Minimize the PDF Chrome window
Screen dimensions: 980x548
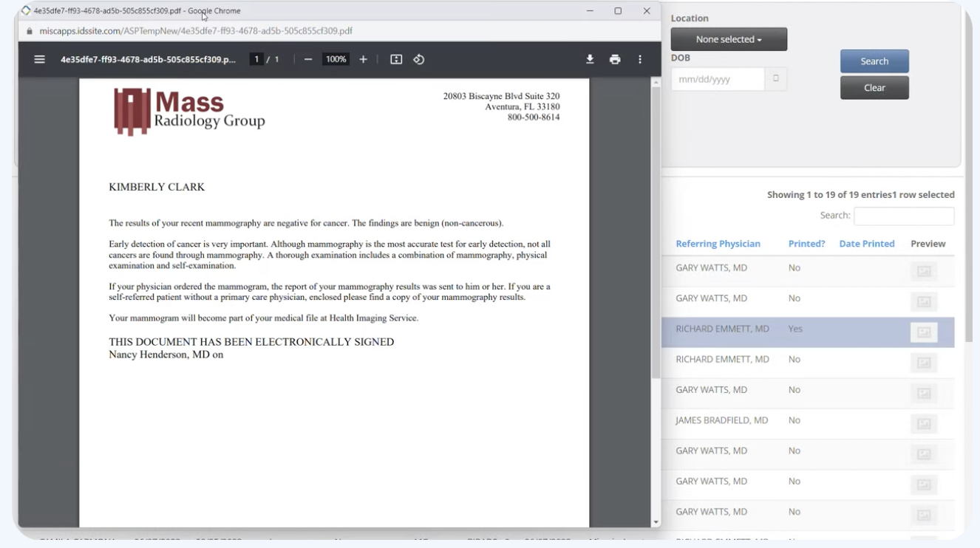coord(590,11)
